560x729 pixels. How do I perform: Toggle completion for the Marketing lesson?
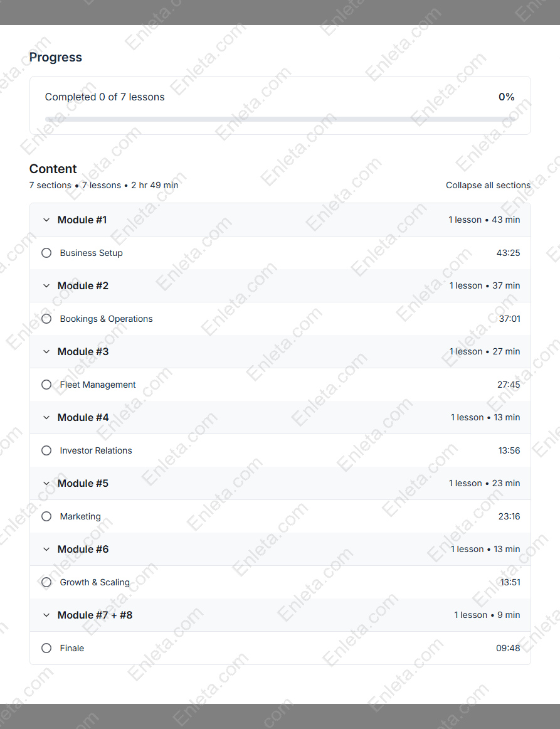pyautogui.click(x=46, y=516)
